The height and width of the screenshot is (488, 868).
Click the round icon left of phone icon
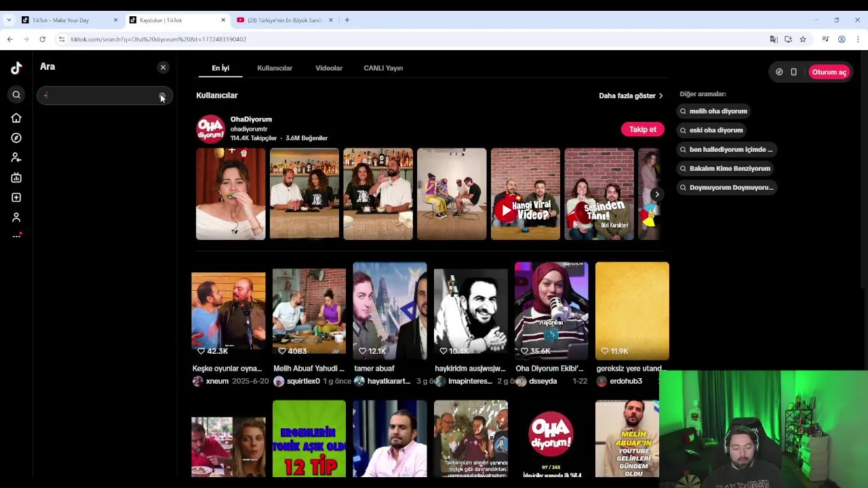click(x=779, y=72)
